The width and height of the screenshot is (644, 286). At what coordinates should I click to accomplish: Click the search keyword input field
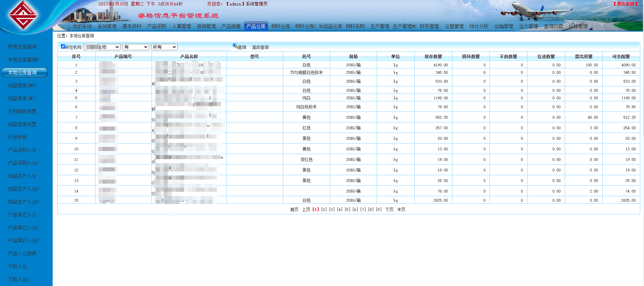(205, 47)
